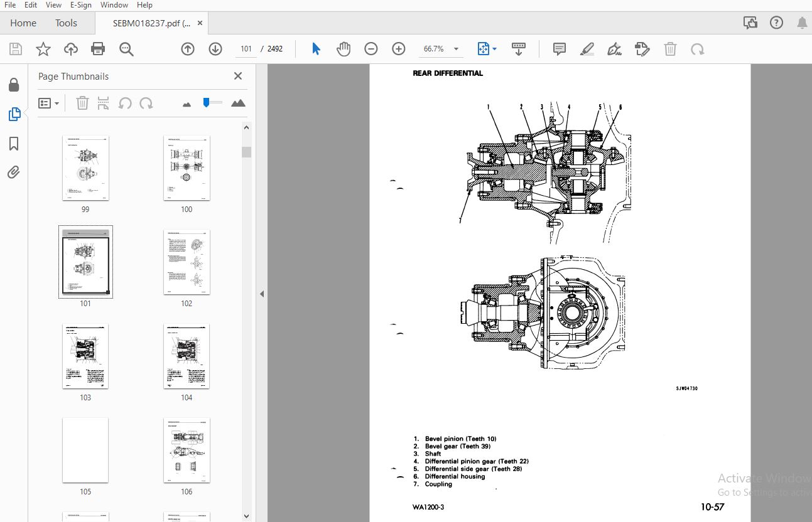Select the page 100 thumbnail

[187, 168]
